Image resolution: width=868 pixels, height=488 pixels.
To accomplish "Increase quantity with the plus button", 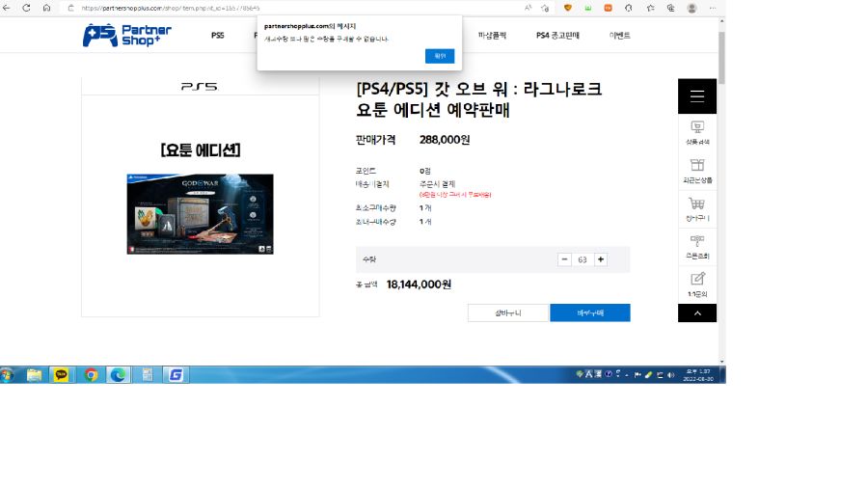I will point(601,259).
